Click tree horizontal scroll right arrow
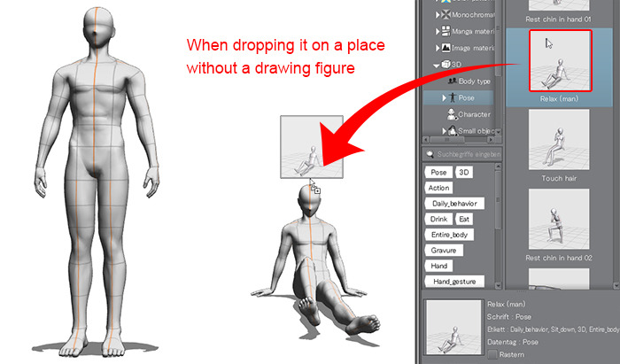Image resolution: width=620 pixels, height=364 pixels. pyautogui.click(x=491, y=140)
